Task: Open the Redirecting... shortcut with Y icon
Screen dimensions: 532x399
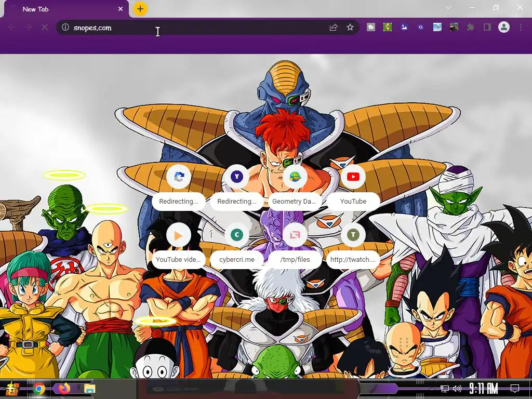Action: 237,187
